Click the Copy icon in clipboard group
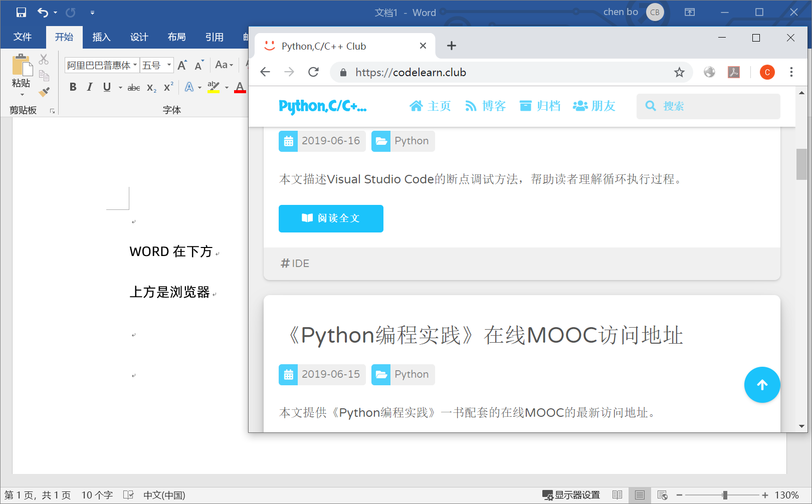The height and width of the screenshot is (504, 812). point(44,76)
